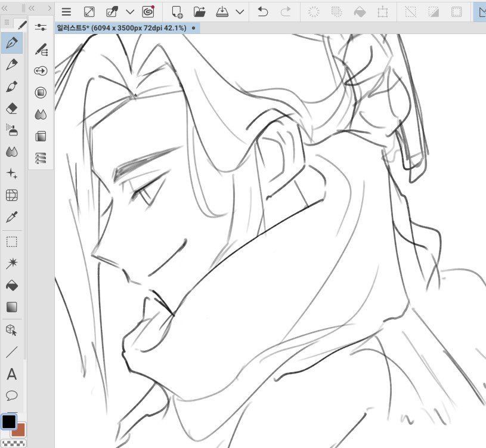Select the Eraser tool
The width and height of the screenshot is (486, 448).
click(11, 109)
